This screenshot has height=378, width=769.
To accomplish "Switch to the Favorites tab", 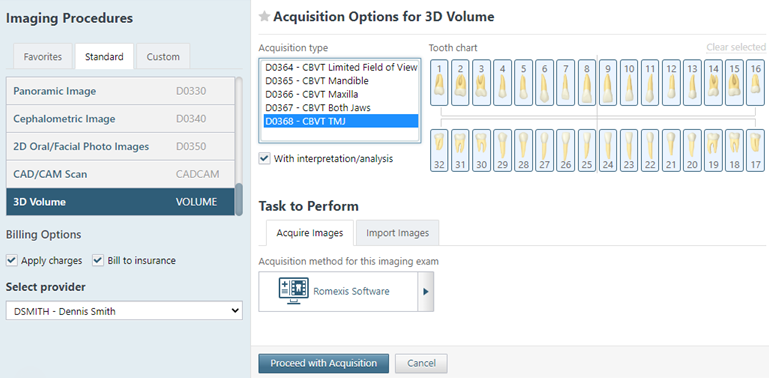I will click(x=43, y=56).
